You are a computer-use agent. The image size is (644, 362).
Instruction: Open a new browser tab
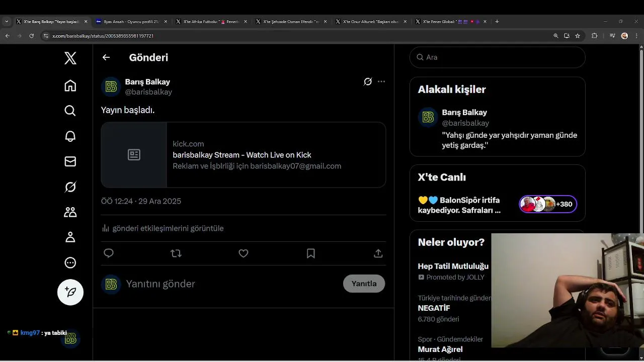point(497,22)
